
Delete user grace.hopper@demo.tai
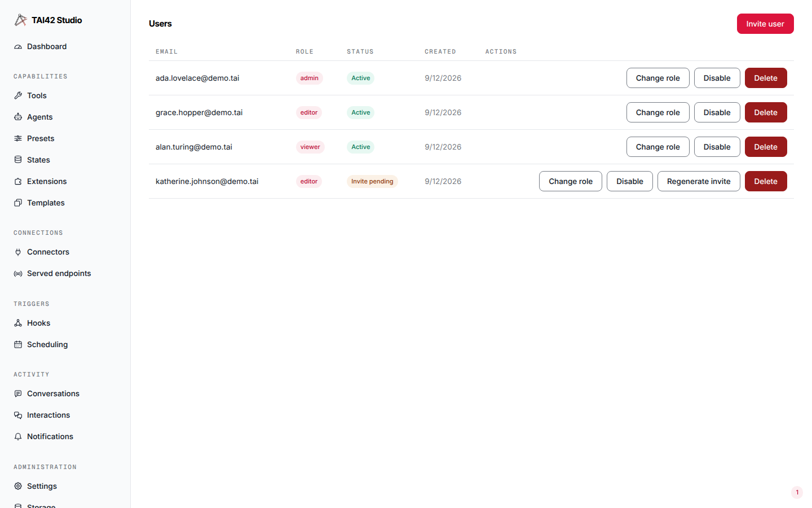click(766, 112)
